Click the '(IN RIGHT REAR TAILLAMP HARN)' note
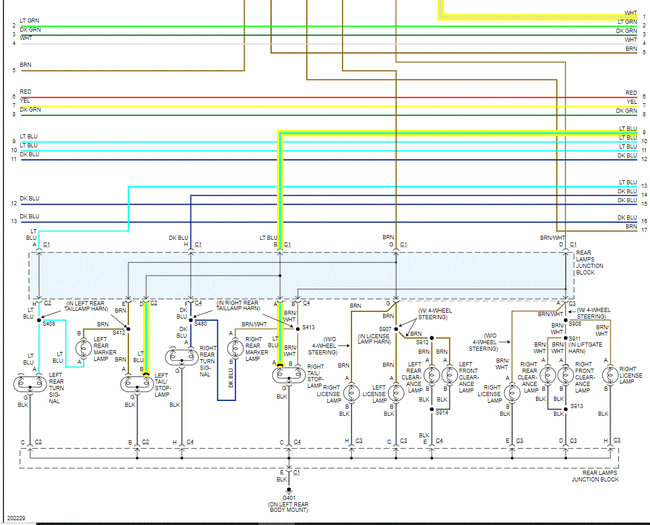 pos(238,306)
